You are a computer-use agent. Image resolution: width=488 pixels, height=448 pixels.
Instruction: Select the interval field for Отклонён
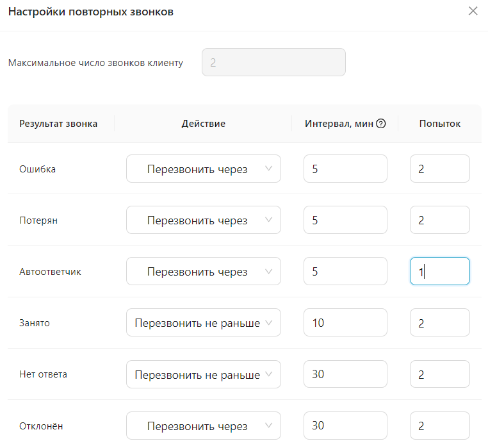pyautogui.click(x=345, y=426)
